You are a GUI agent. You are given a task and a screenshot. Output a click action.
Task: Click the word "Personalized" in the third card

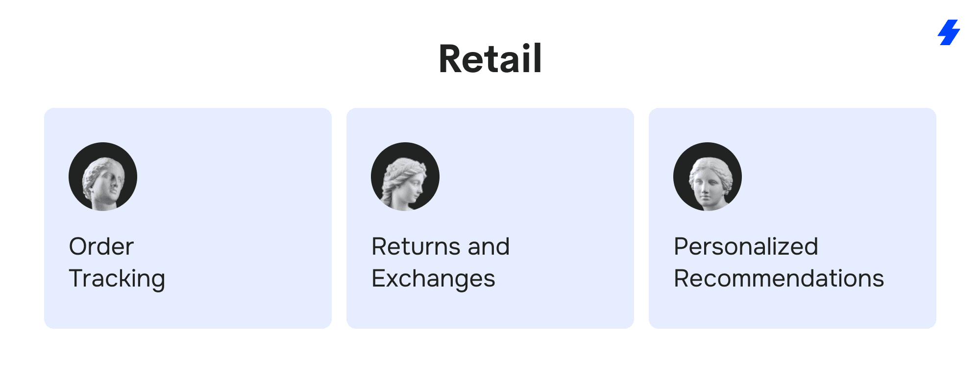tap(746, 246)
